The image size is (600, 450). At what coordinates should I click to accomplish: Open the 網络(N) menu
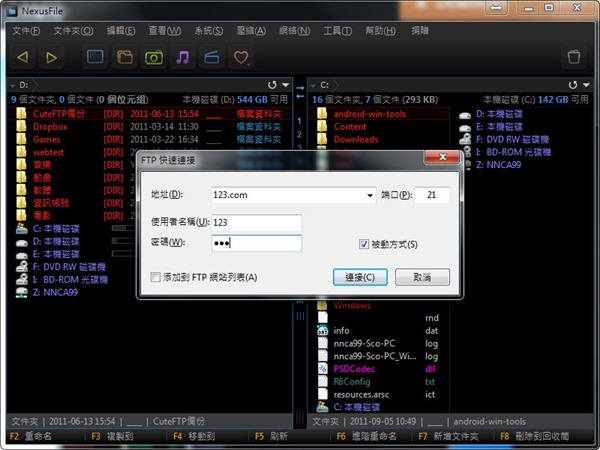[x=294, y=31]
